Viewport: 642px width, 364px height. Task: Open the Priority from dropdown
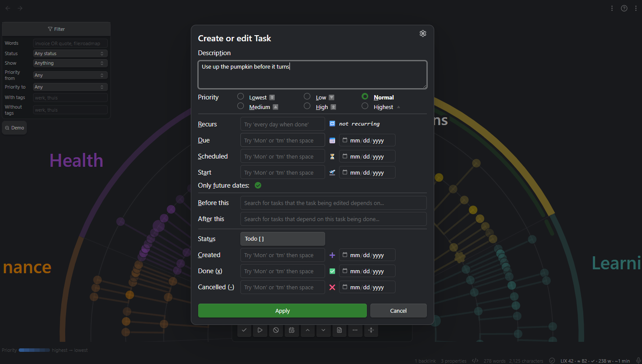(70, 75)
